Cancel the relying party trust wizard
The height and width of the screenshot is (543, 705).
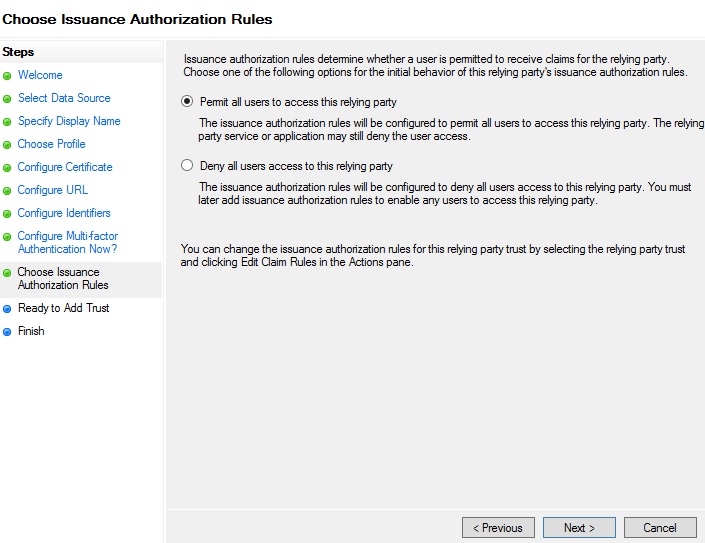click(x=660, y=528)
